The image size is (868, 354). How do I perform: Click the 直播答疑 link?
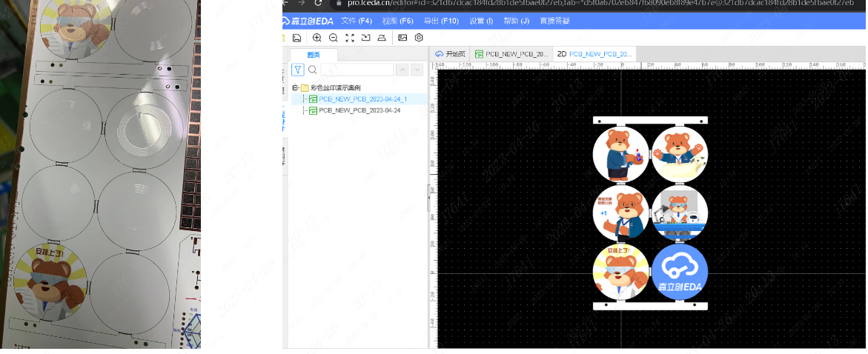[554, 21]
